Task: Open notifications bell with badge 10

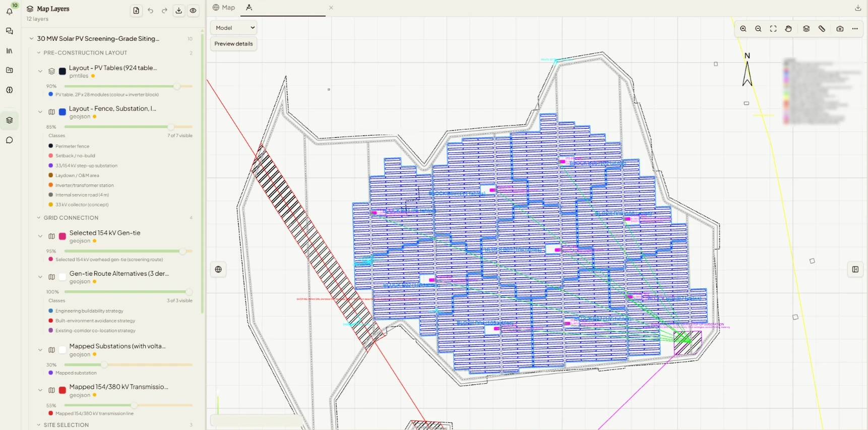Action: tap(10, 11)
